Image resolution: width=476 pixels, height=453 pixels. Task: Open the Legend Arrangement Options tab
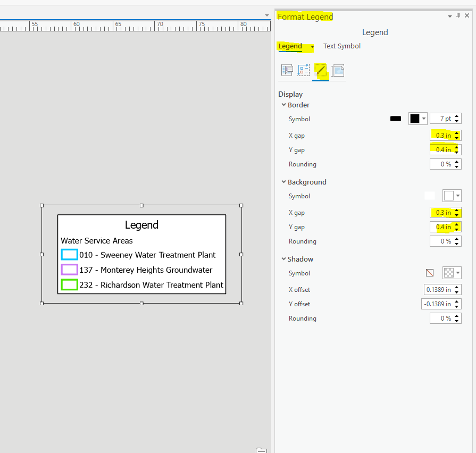[304, 70]
